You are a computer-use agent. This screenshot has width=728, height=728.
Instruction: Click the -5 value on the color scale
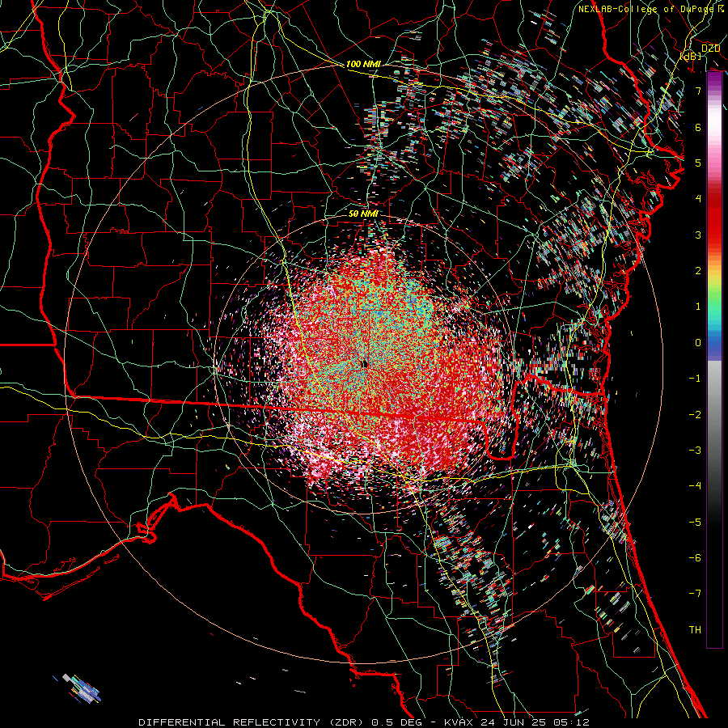[x=695, y=523]
